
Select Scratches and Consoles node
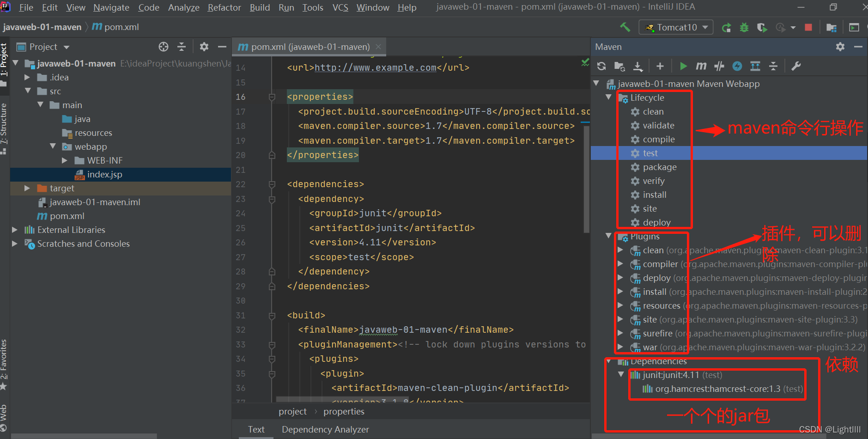point(83,244)
